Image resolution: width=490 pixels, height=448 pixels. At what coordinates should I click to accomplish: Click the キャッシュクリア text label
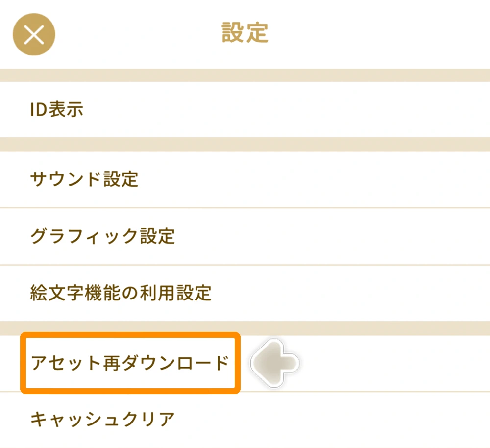tap(102, 420)
